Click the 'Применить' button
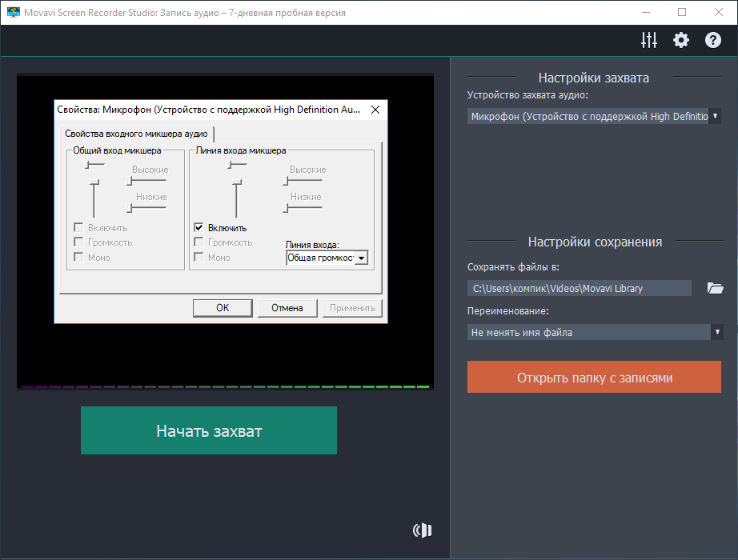 (352, 308)
